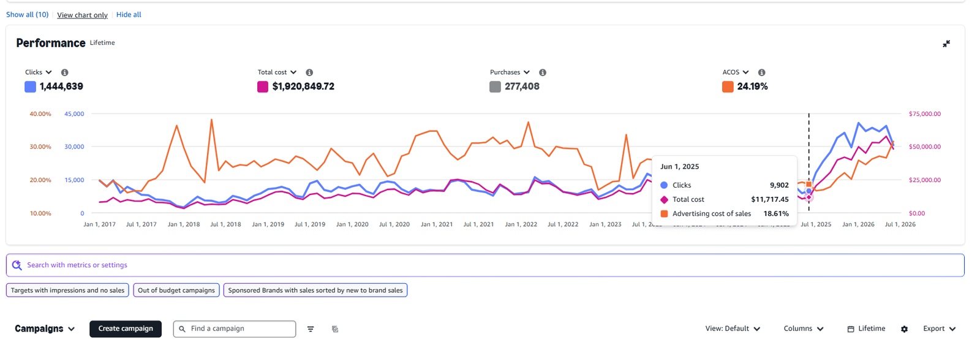Open table settings gear icon
This screenshot has width=980, height=339.
point(904,329)
